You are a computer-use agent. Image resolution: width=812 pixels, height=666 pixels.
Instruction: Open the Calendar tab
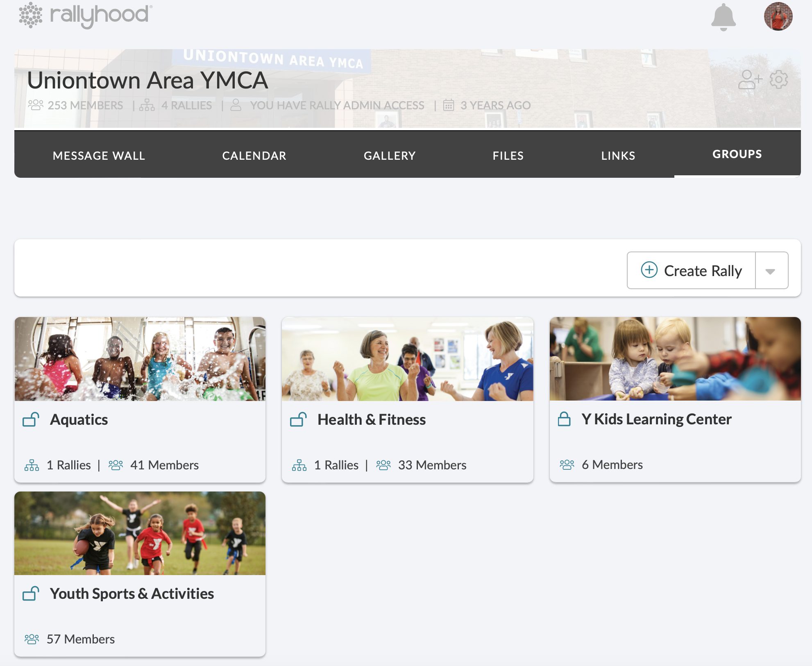tap(254, 156)
